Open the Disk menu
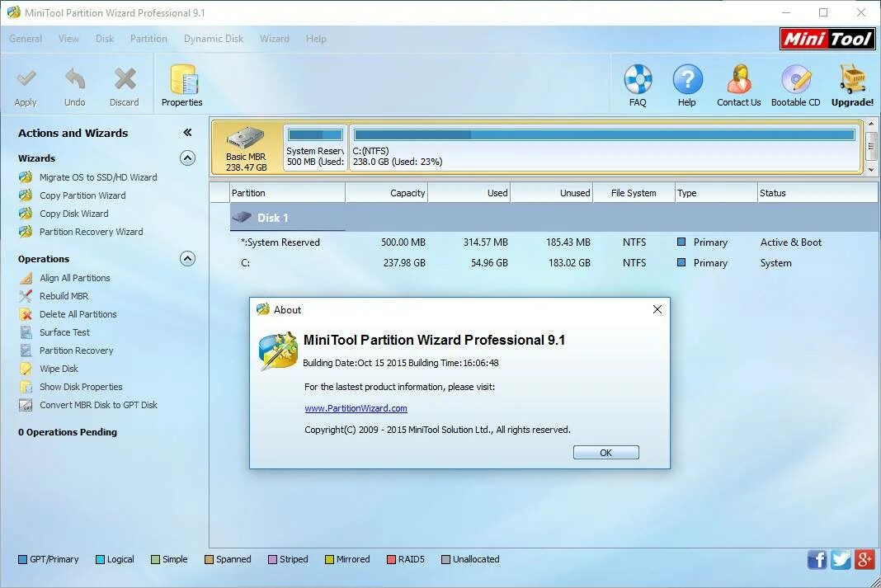The width and height of the screenshot is (881, 588). 105,39
